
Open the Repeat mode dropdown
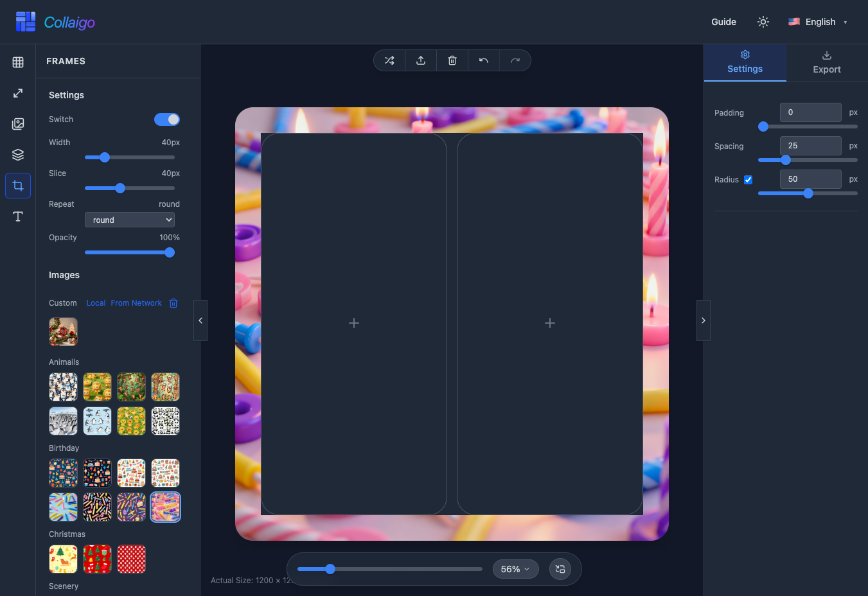click(130, 220)
